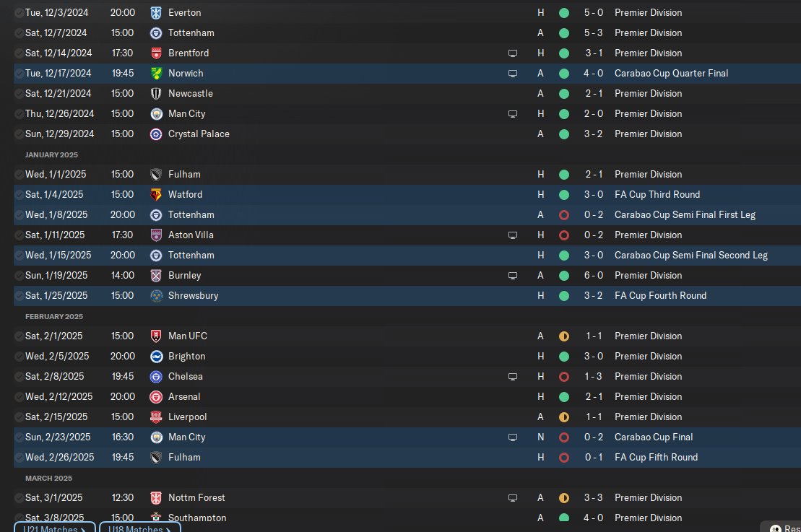
Task: Click the draw indicator on Nottm Forest row
Action: point(564,498)
